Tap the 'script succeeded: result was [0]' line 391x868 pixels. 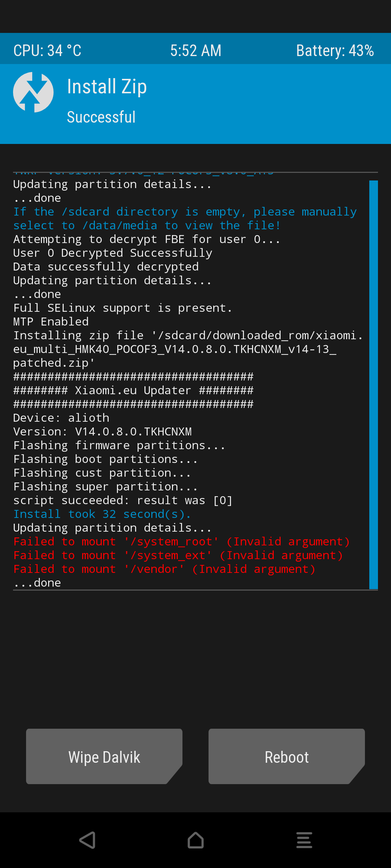(123, 500)
